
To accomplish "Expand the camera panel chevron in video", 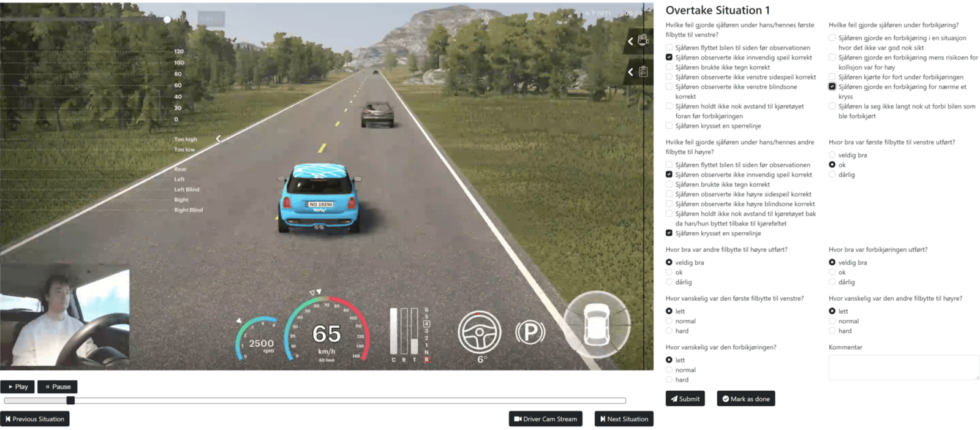I will pyautogui.click(x=630, y=41).
